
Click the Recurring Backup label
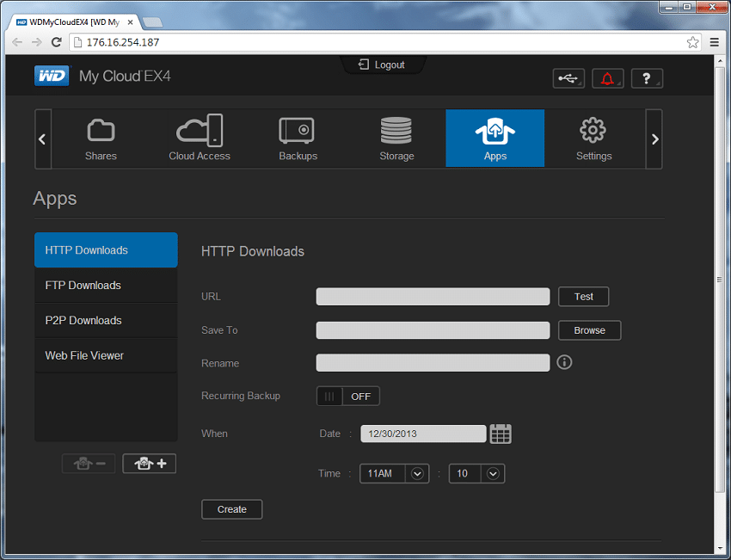point(241,396)
